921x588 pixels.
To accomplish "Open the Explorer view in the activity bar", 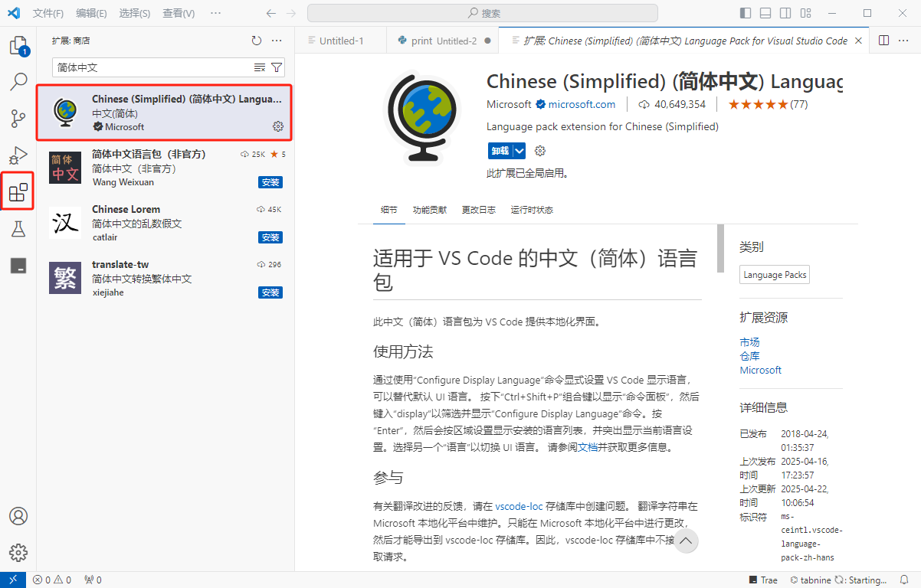I will point(18,46).
